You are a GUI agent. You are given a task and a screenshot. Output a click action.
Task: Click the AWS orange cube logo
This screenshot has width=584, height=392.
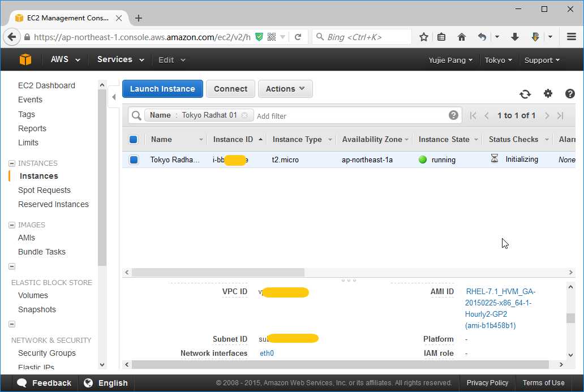tap(25, 59)
